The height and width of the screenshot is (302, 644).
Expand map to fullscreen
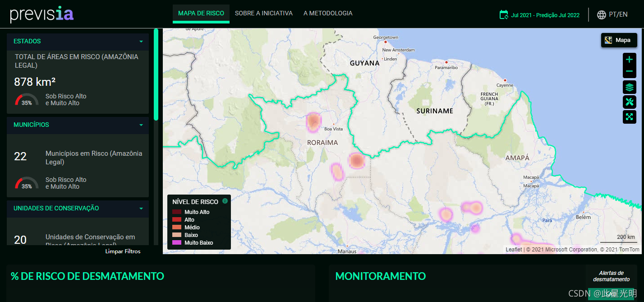[x=630, y=117]
